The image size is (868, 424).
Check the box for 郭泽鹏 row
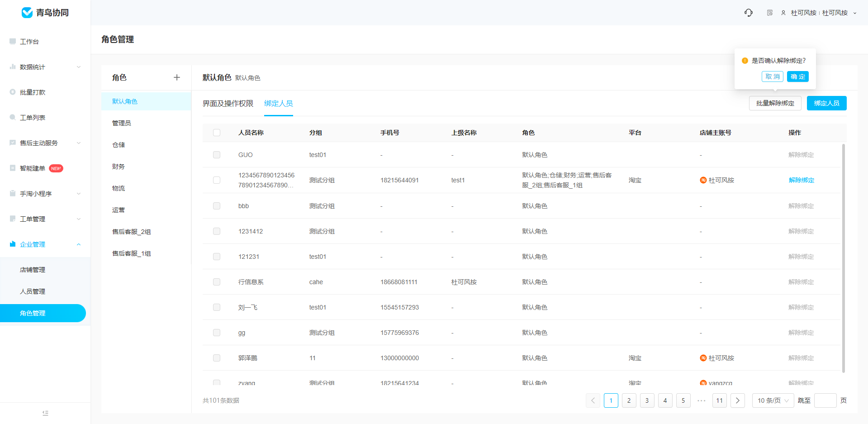coord(217,358)
